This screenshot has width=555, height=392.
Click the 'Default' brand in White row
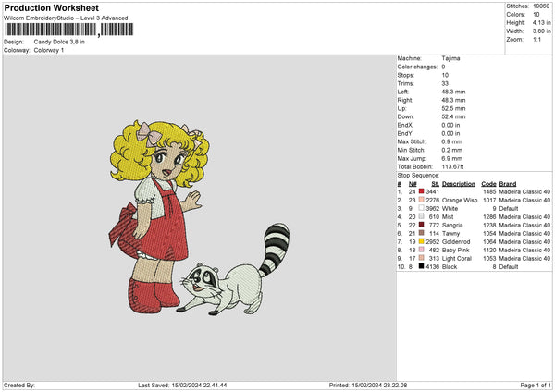pyautogui.click(x=509, y=208)
